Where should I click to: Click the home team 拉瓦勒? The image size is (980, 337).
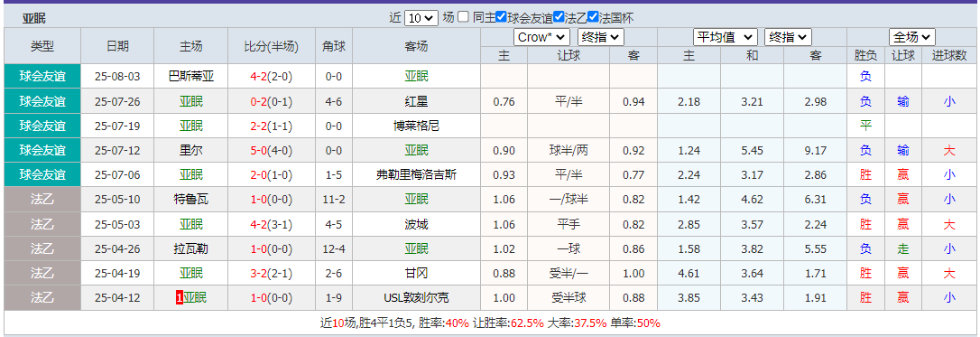[x=191, y=248]
